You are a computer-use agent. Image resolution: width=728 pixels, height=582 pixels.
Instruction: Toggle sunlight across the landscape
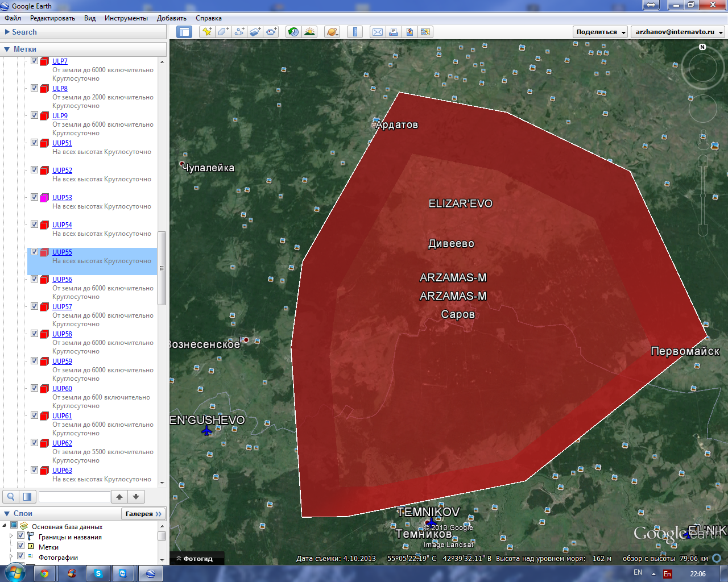309,32
